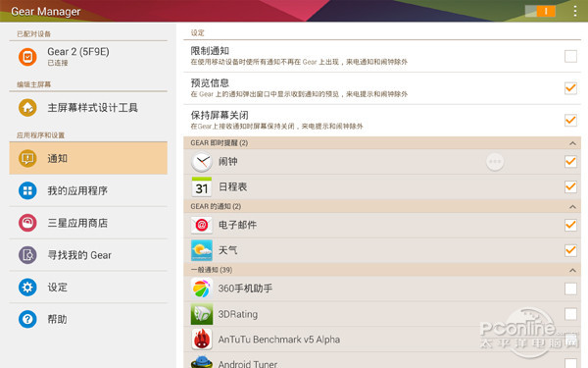Select the 通知 menu item
The width and height of the screenshot is (588, 368).
(x=88, y=158)
